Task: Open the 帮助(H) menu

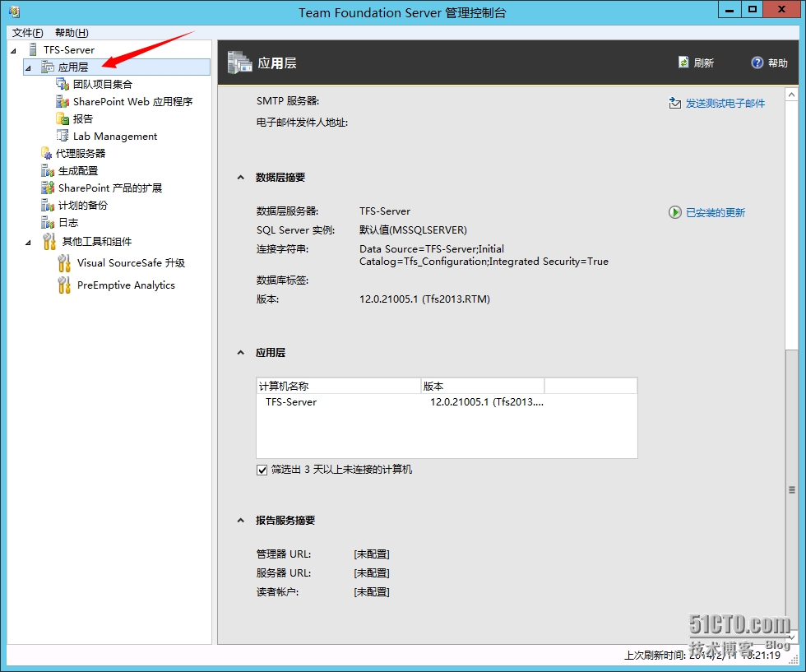Action: tap(72, 33)
